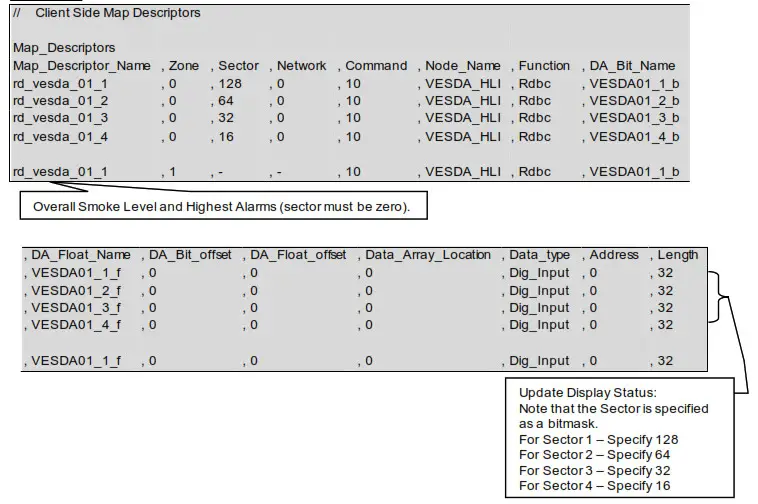The height and width of the screenshot is (504, 758).
Task: Click sector value 128 in the first table
Action: pyautogui.click(x=230, y=84)
